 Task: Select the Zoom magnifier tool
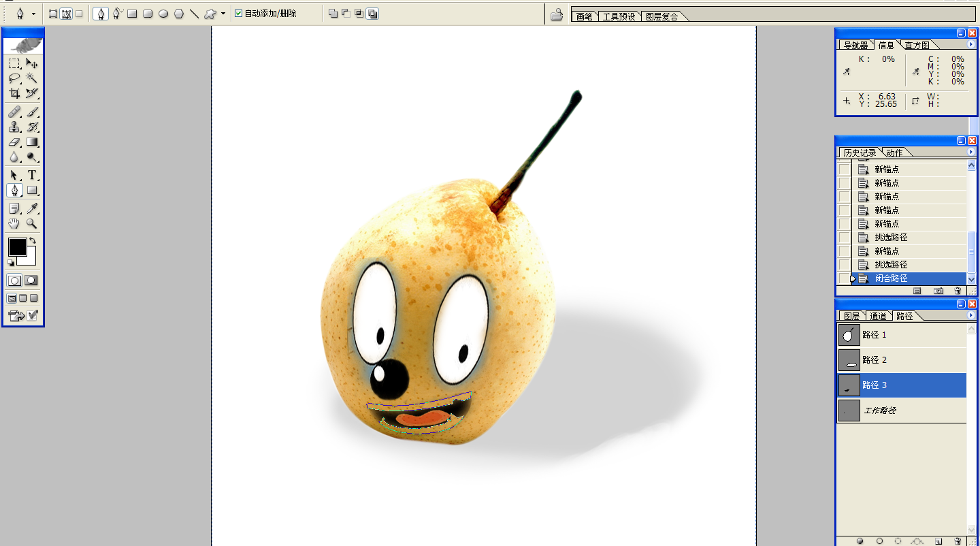(x=31, y=223)
